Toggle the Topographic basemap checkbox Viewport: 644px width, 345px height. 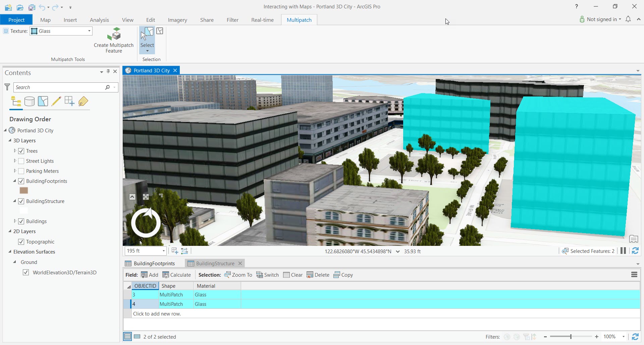point(21,242)
